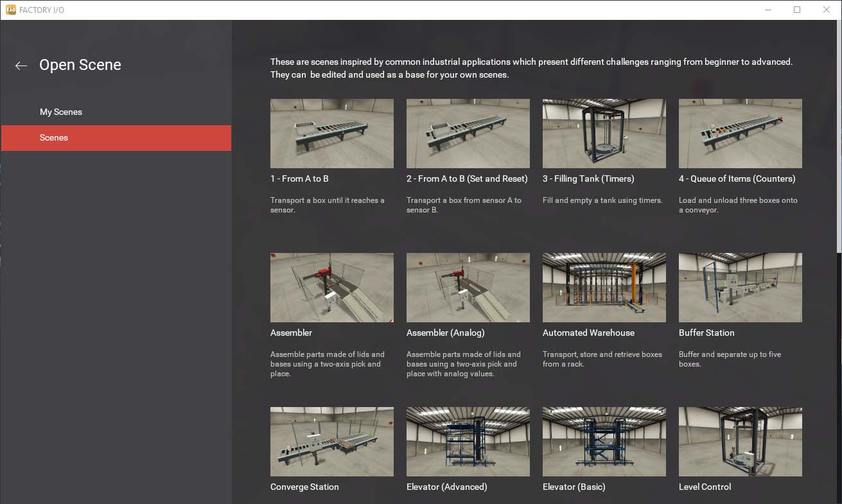Viewport: 842px width, 504px height.
Task: Click the 'Assembler' scene title text
Action: click(291, 333)
